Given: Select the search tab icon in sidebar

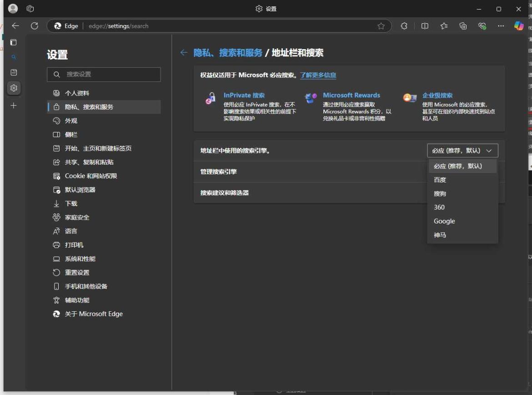Looking at the screenshot, I should [14, 57].
